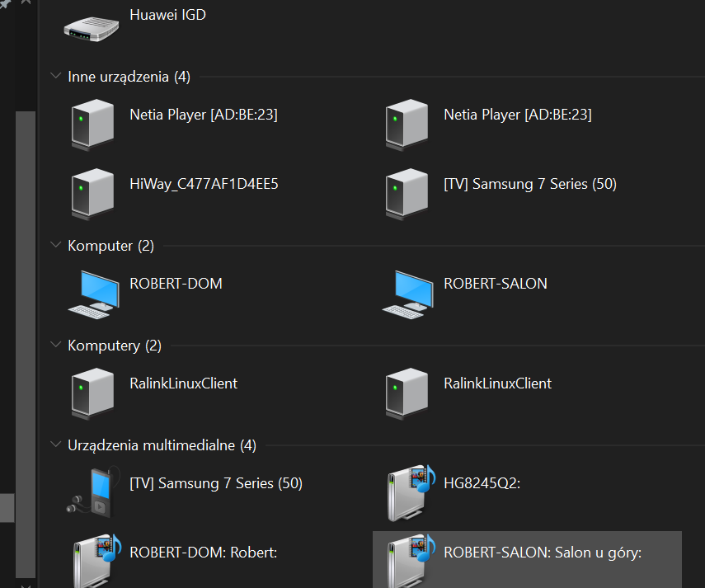The width and height of the screenshot is (705, 588).
Task: Click the HG8245Q2 media server icon
Action: coord(411,492)
